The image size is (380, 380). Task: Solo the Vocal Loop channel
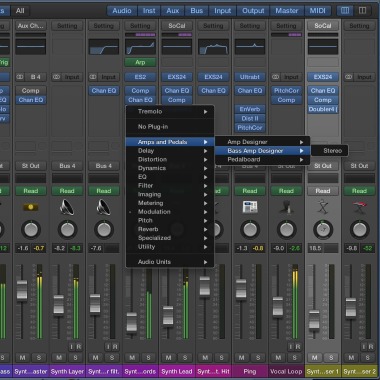[x=295, y=358]
